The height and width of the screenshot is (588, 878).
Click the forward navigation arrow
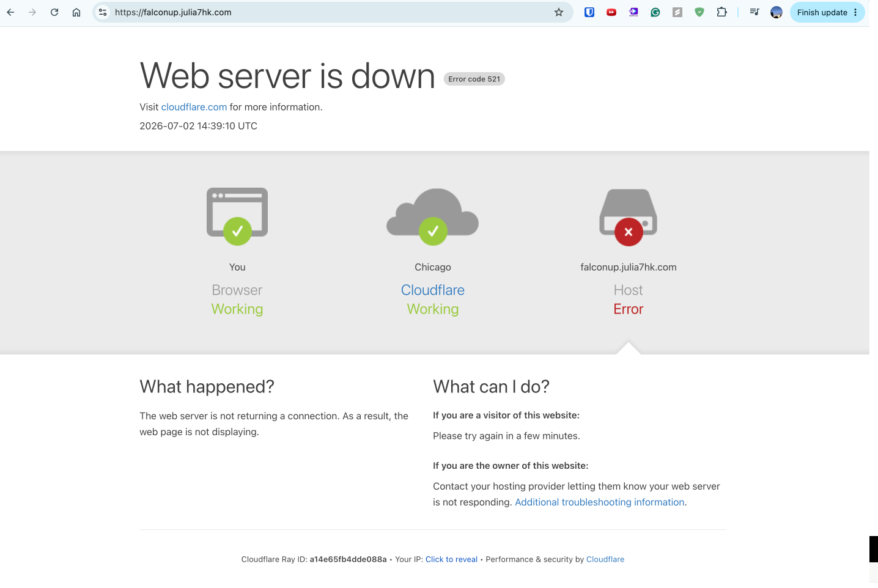32,12
